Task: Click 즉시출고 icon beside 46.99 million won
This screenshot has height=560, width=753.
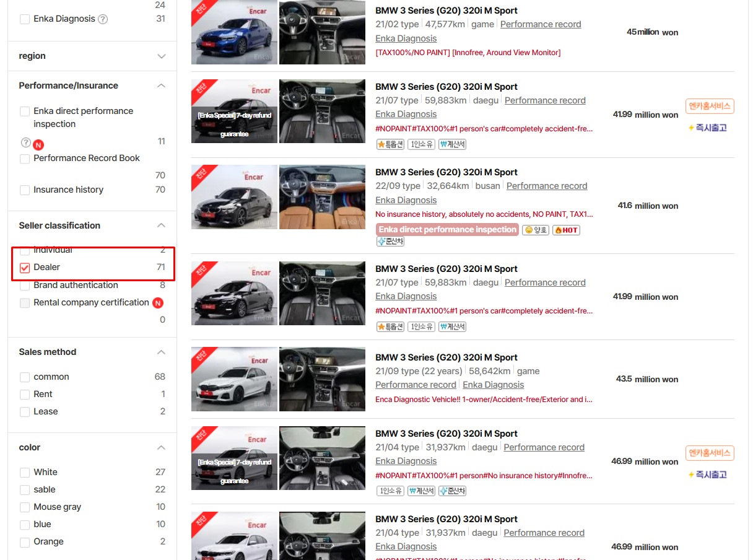Action: (707, 475)
